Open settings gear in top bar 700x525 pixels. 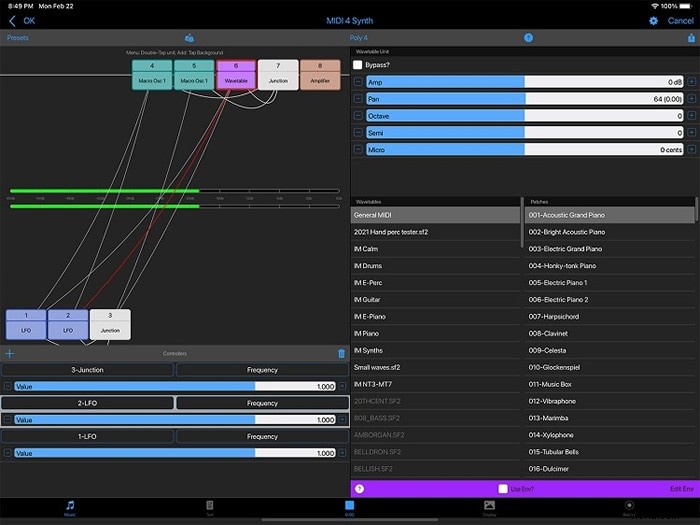click(653, 21)
